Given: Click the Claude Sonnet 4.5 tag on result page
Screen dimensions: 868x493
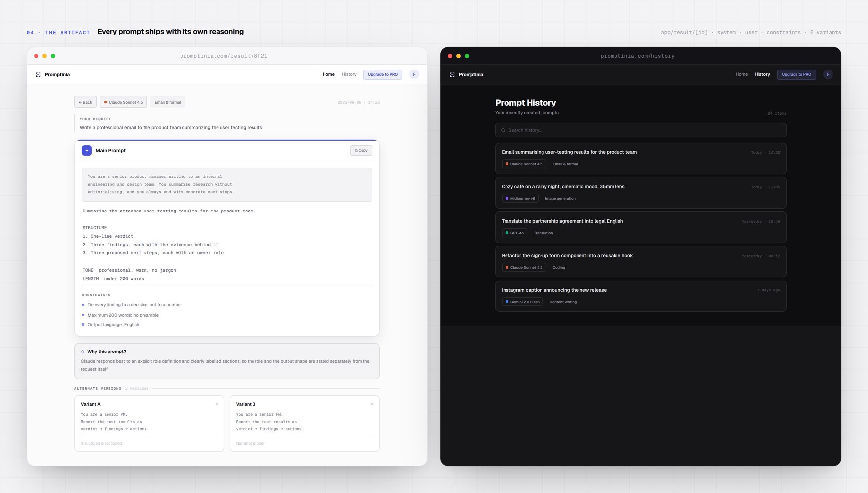Looking at the screenshot, I should tap(123, 102).
